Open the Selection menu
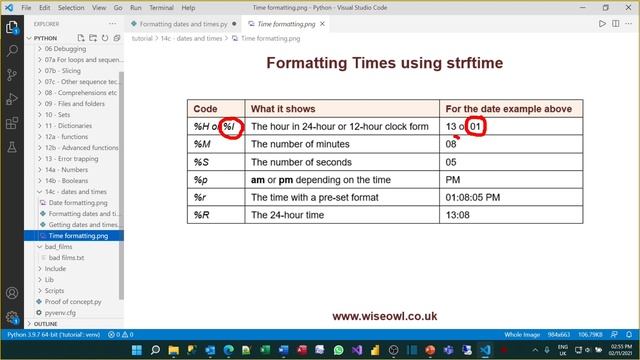Image resolution: width=640 pixels, height=360 pixels. 71,8
